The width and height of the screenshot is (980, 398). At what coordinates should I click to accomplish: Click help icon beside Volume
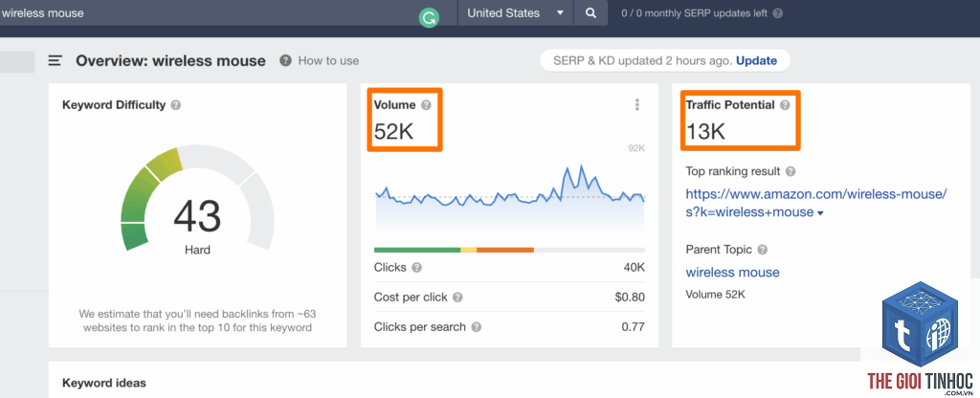[426, 105]
